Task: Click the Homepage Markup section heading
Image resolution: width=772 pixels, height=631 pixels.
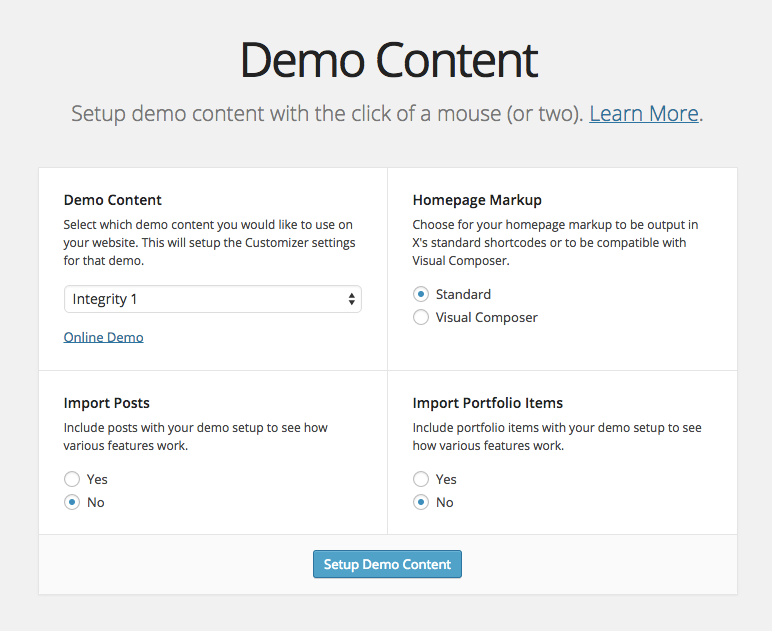Action: click(x=477, y=200)
